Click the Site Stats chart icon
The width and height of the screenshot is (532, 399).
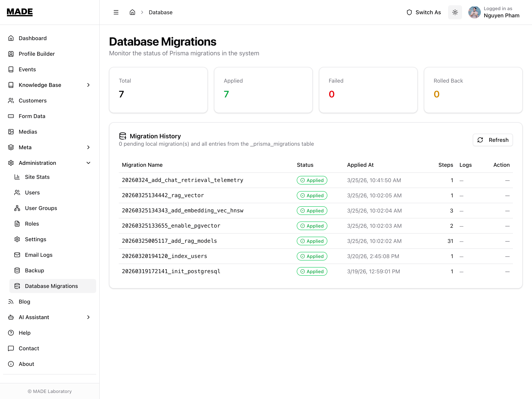pyautogui.click(x=17, y=177)
